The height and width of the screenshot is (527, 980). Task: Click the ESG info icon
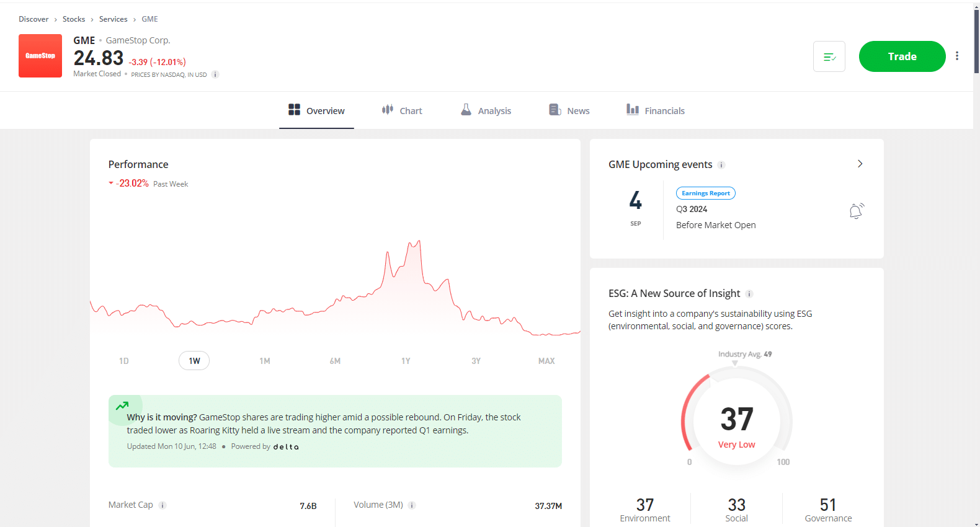coord(749,294)
